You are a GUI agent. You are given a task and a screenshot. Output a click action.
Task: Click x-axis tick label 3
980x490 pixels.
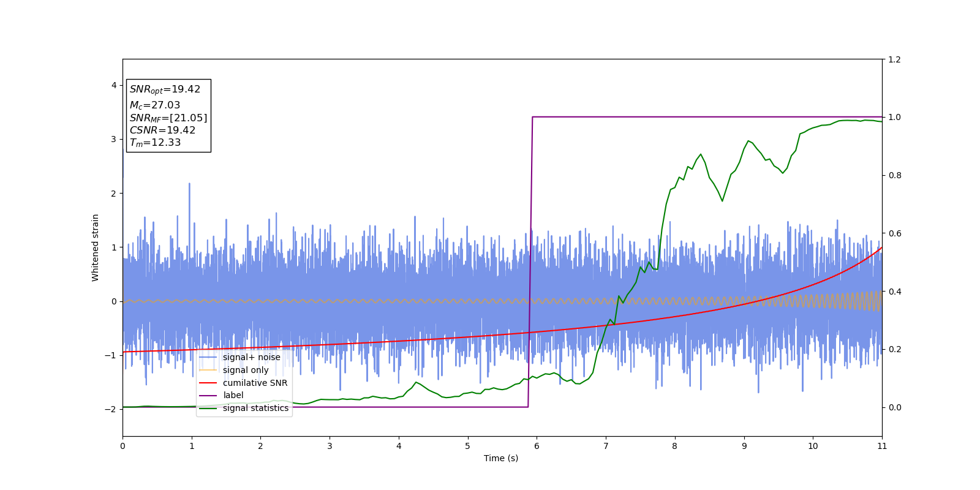point(330,446)
